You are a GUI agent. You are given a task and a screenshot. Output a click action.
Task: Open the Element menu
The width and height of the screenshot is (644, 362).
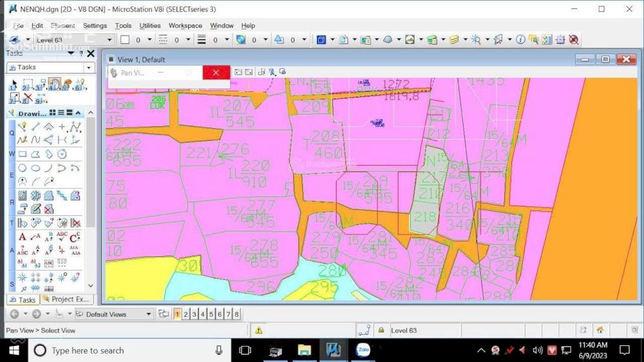click(x=62, y=26)
